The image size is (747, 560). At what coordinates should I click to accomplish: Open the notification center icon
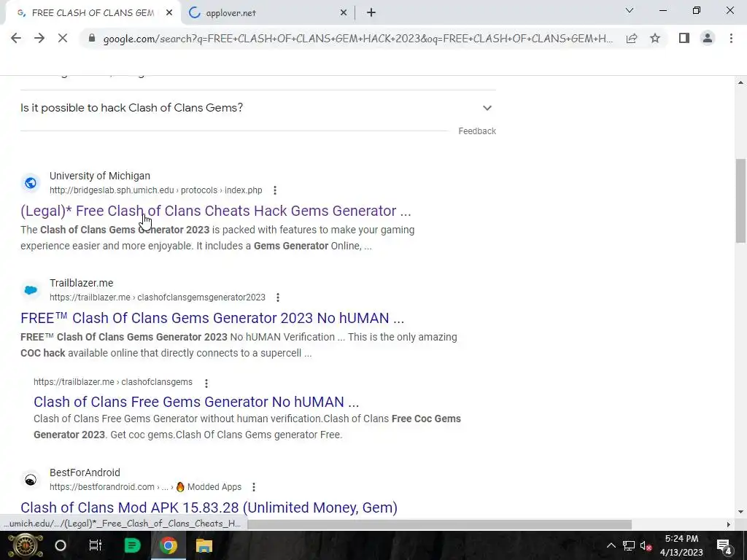coord(724,545)
